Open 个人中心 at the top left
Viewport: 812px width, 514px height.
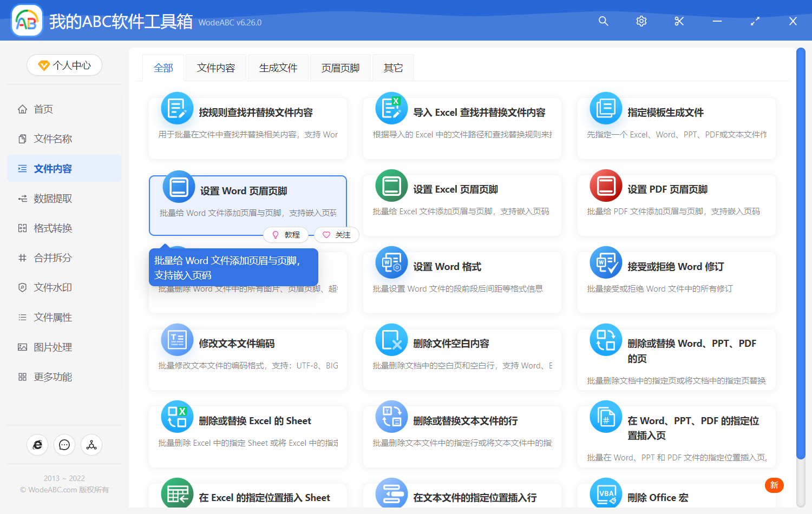click(64, 65)
